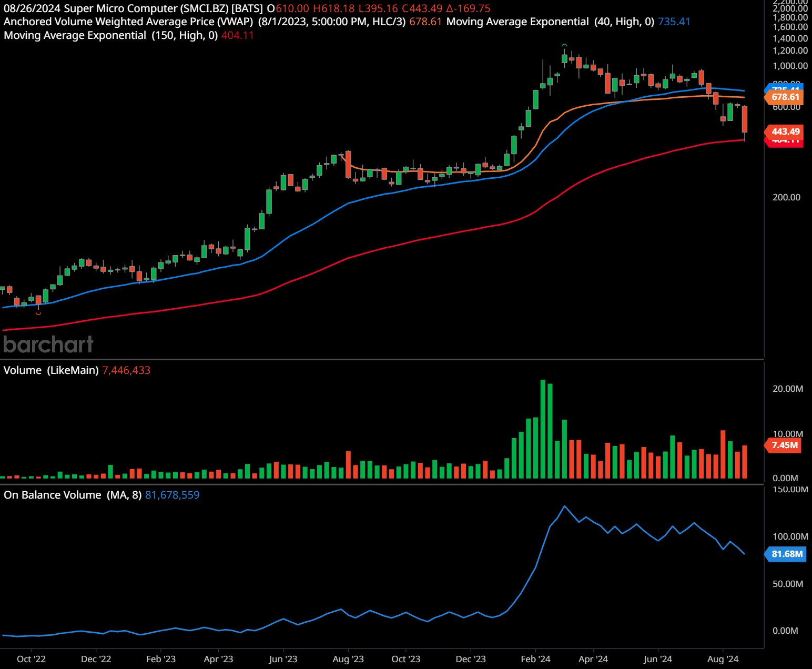Image resolution: width=812 pixels, height=669 pixels.
Task: Click the Oct '22 date label
Action: click(x=31, y=659)
